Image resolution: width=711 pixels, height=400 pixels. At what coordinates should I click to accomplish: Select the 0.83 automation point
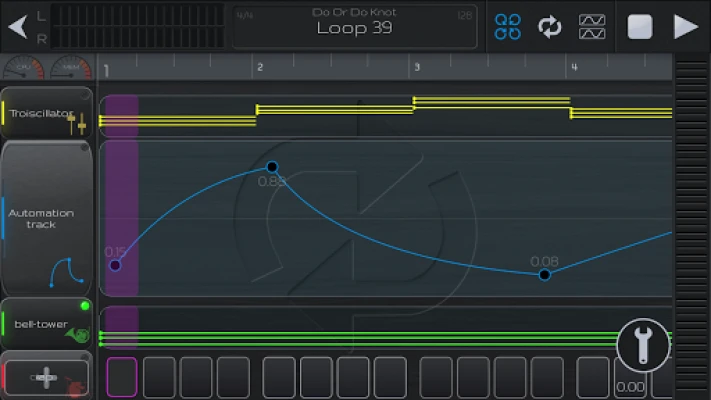coord(272,167)
